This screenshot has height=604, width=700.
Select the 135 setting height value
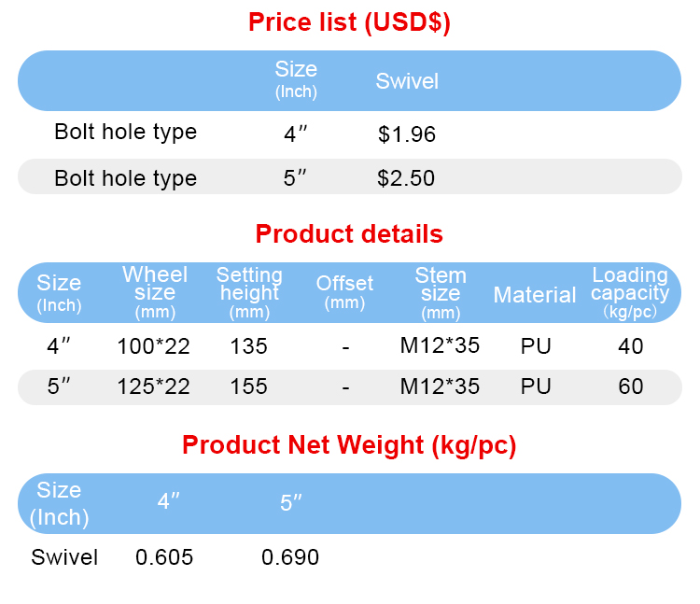[249, 346]
